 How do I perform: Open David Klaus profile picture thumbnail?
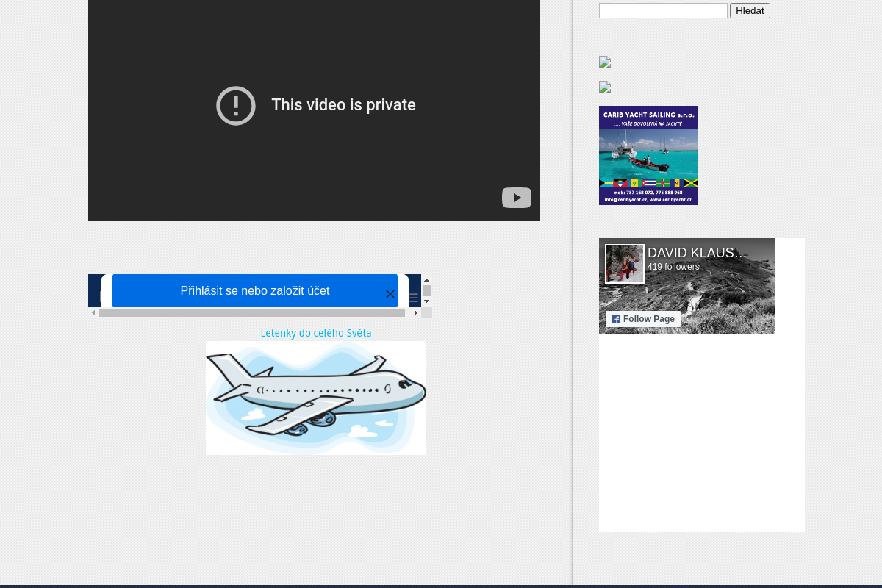click(x=625, y=264)
